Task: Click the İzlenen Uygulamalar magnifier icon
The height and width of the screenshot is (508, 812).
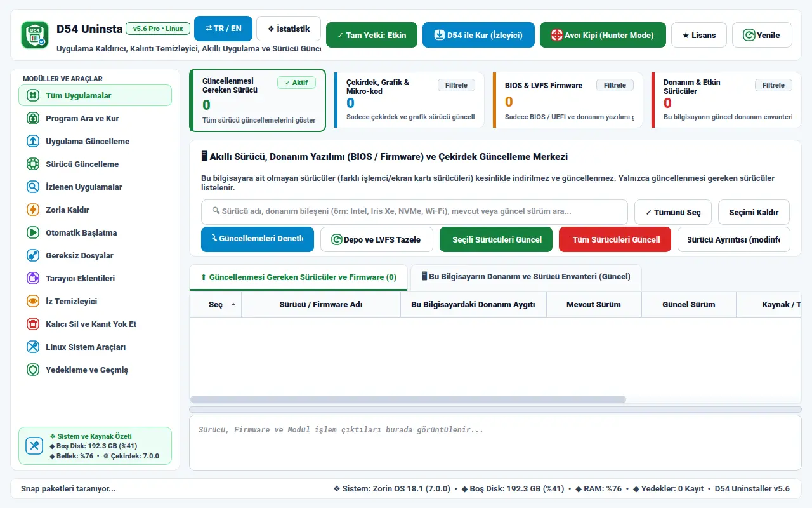Action: (33, 187)
